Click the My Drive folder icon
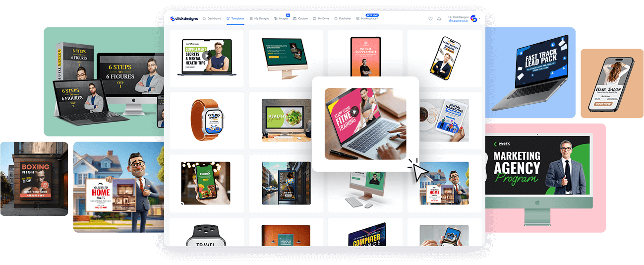This screenshot has width=644, height=265. pos(314,18)
